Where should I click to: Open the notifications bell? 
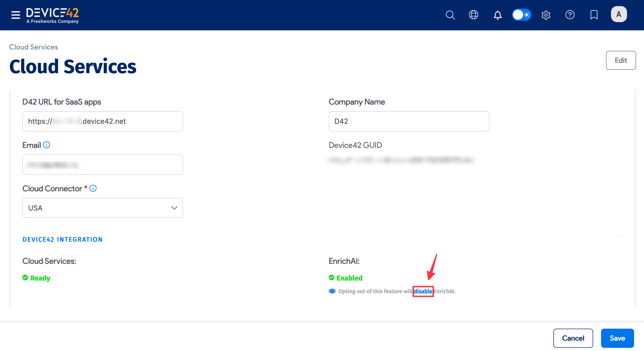click(x=498, y=15)
